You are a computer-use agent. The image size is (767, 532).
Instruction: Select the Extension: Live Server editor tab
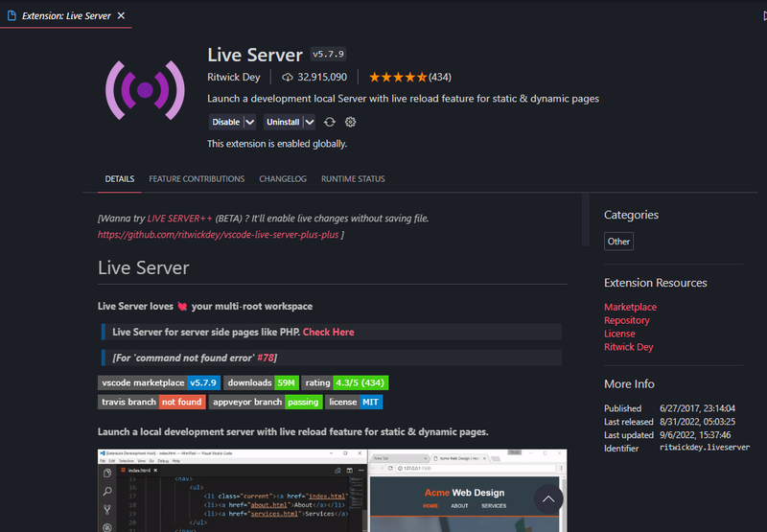click(66, 15)
